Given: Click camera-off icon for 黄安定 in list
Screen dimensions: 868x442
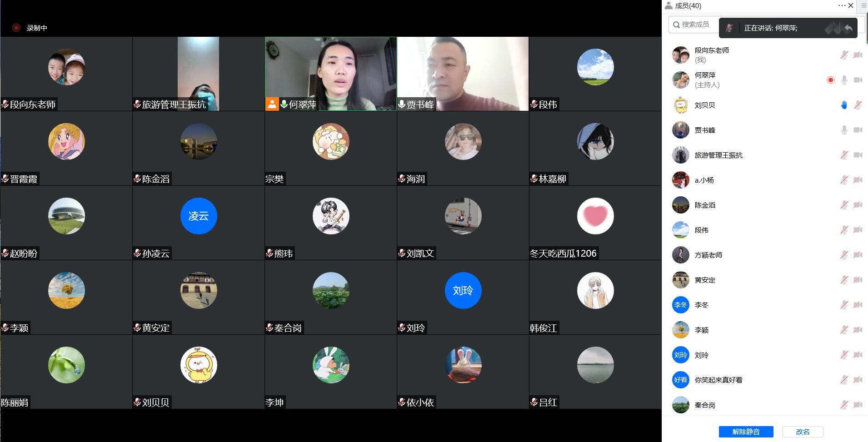Looking at the screenshot, I should click(858, 280).
